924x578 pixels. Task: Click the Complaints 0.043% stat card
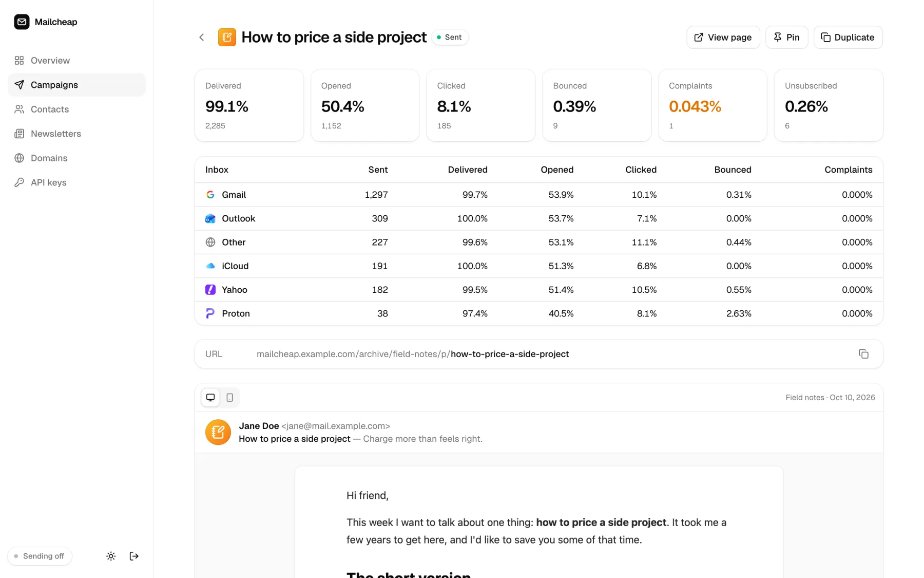tap(713, 105)
